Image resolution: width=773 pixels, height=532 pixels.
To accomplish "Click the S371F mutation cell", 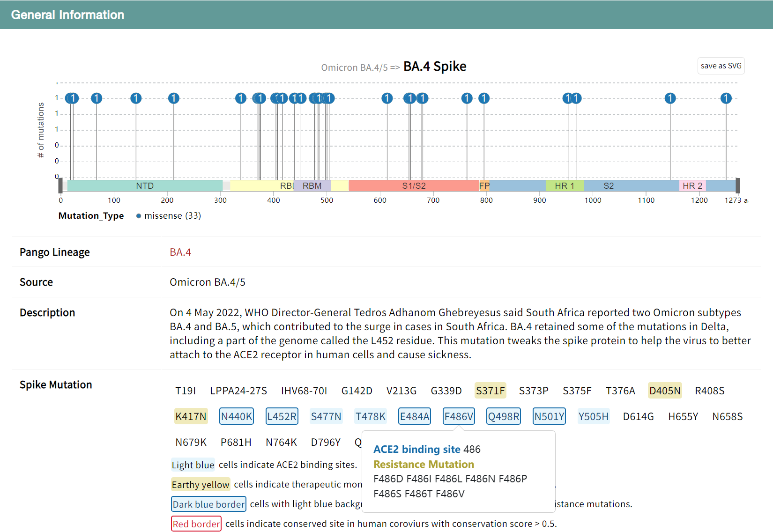I will tap(490, 391).
